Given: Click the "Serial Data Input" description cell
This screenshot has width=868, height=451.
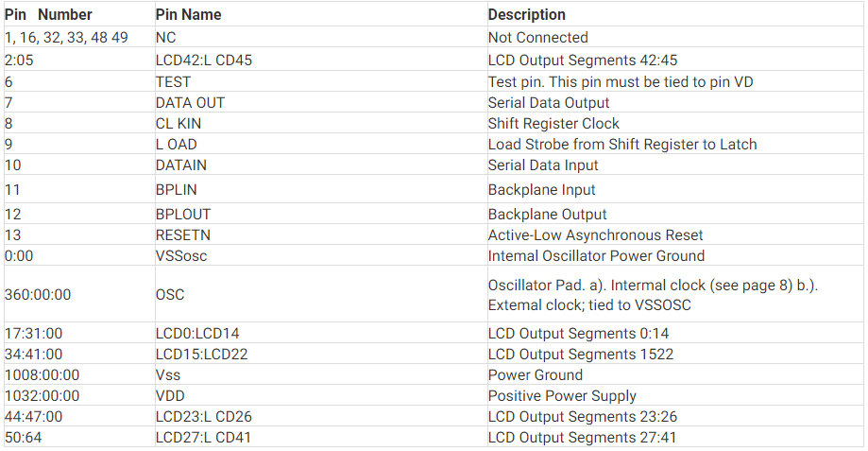Looking at the screenshot, I should coord(543,165).
